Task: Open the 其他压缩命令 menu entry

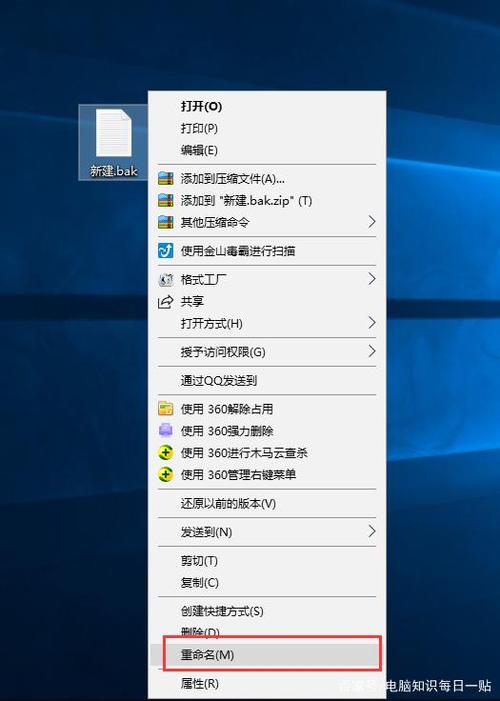Action: pyautogui.click(x=267, y=222)
